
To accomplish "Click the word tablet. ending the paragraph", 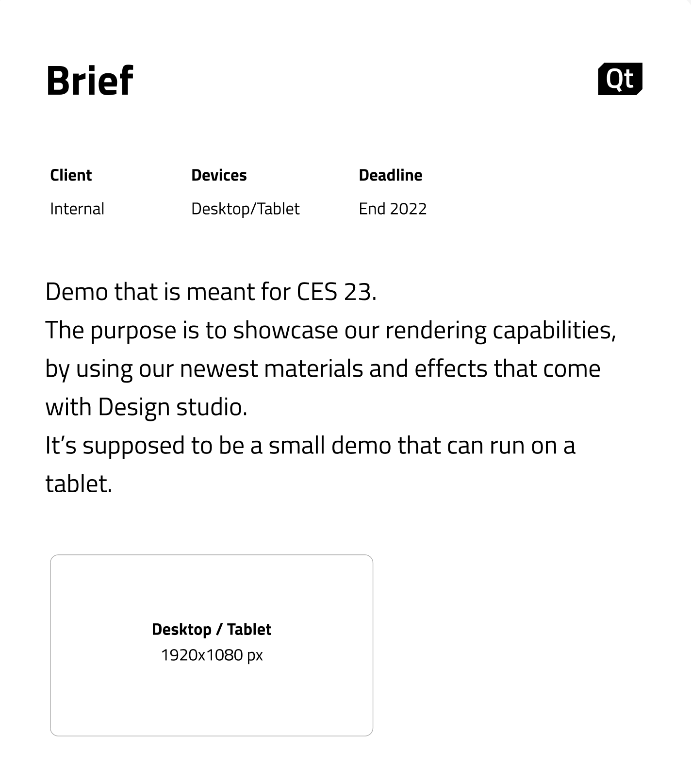I will [79, 484].
